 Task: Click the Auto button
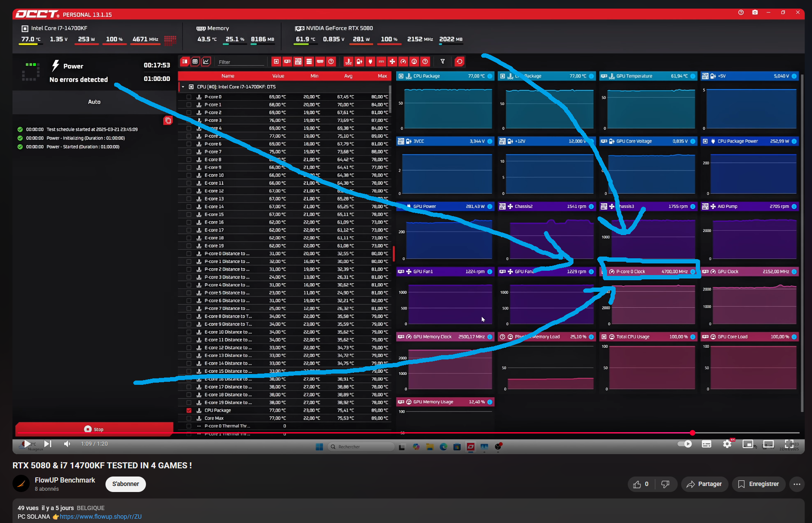point(94,102)
